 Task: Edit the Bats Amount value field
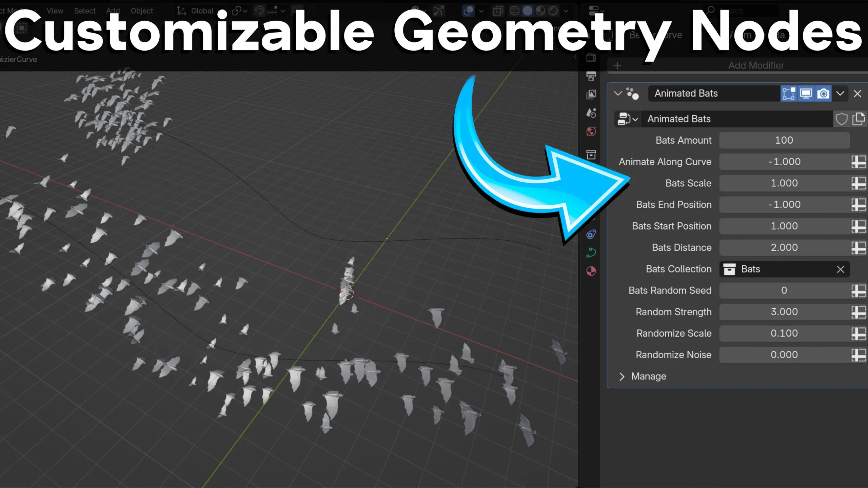784,140
